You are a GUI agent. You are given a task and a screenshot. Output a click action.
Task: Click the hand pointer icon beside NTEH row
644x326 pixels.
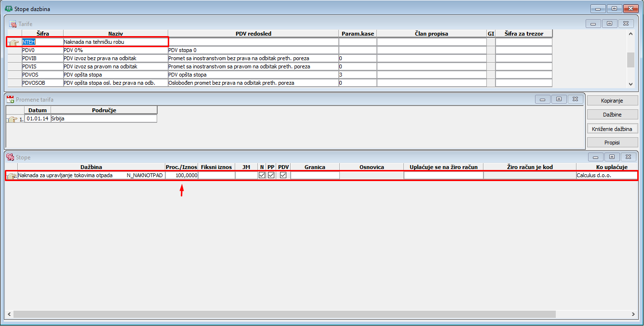pyautogui.click(x=14, y=42)
